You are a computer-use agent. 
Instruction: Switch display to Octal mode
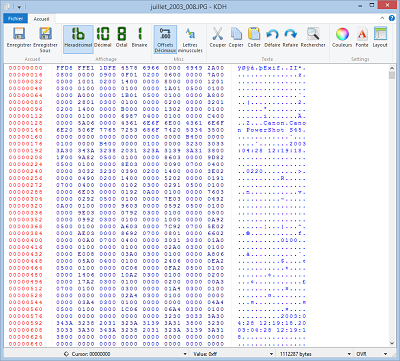coord(121,37)
